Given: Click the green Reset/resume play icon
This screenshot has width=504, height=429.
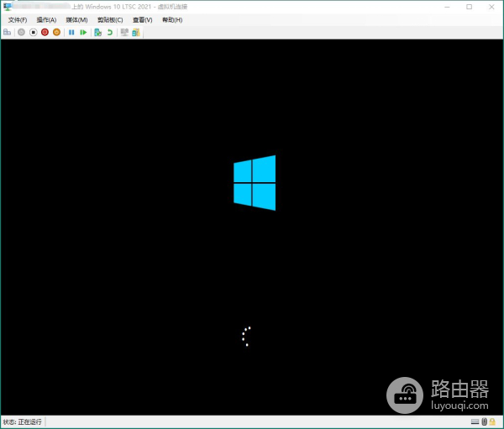Looking at the screenshot, I should point(83,32).
